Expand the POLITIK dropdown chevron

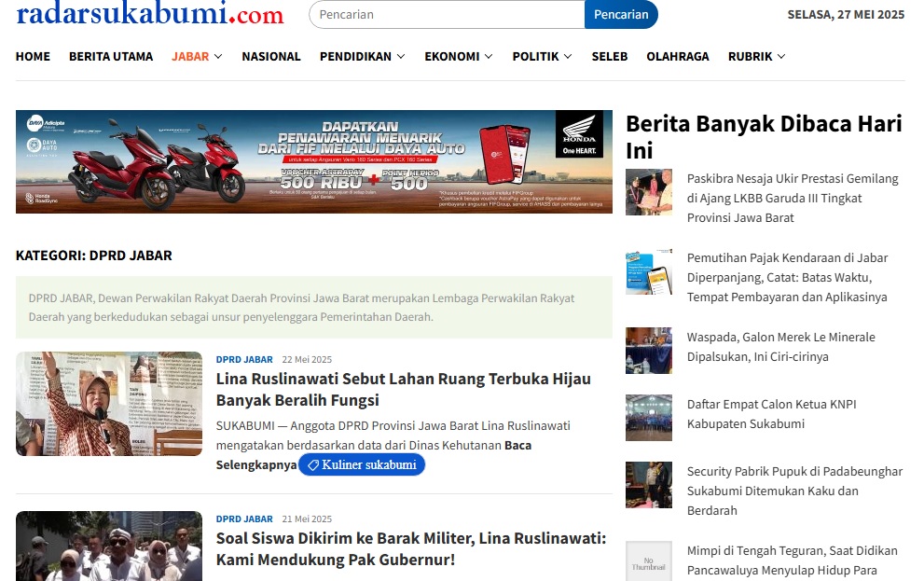(x=568, y=57)
